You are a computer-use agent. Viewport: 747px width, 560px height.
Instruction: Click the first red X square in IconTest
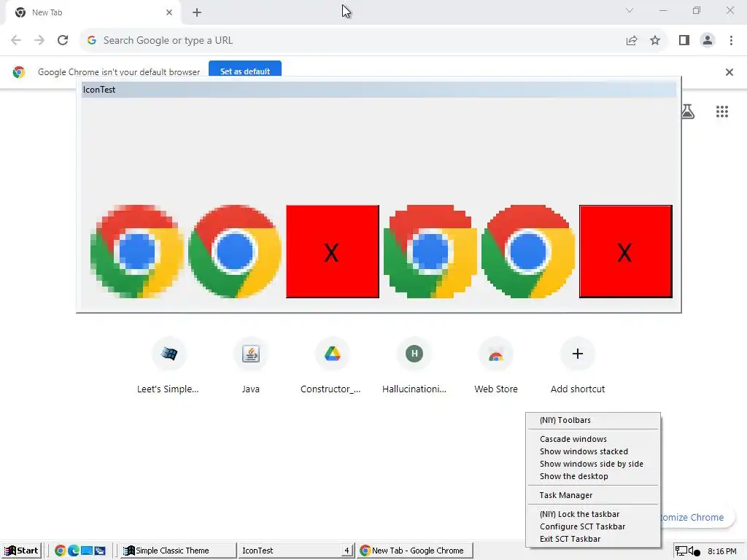click(333, 252)
